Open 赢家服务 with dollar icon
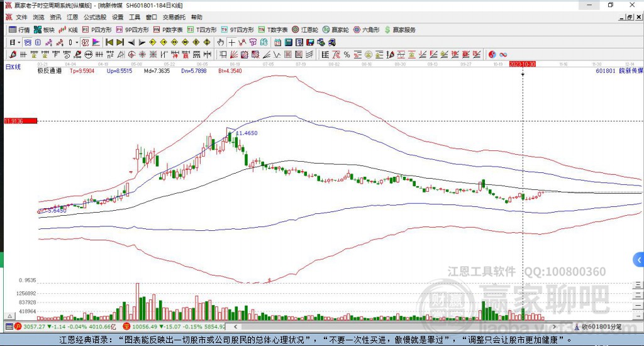The width and height of the screenshot is (644, 346). pos(399,30)
